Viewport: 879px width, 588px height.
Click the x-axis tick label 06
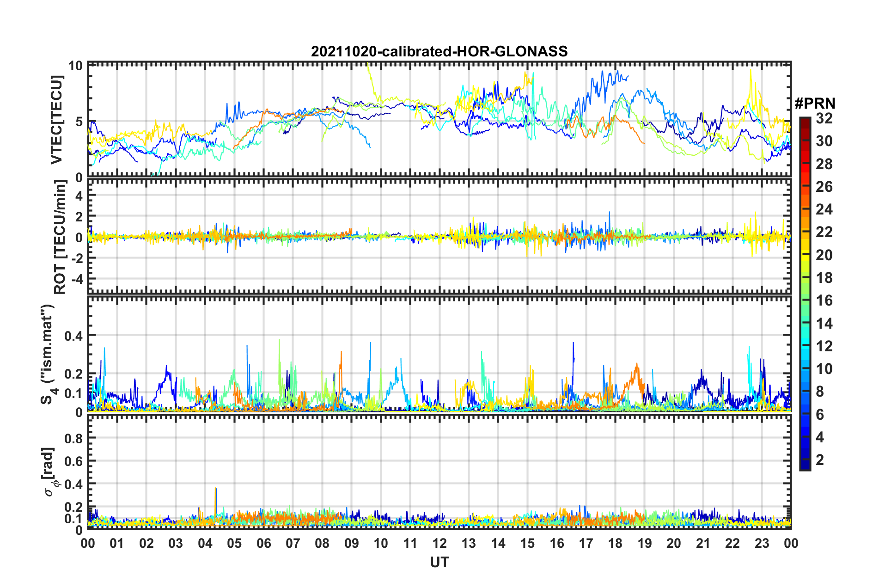(263, 543)
